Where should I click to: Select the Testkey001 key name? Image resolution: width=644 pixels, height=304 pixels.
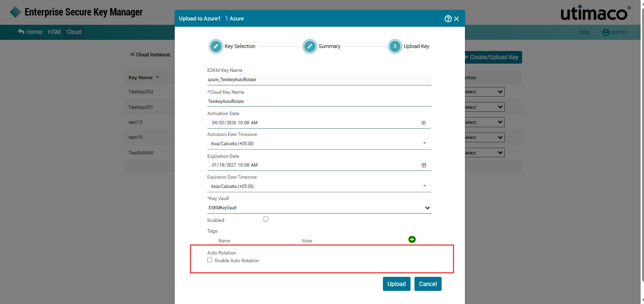tap(141, 107)
